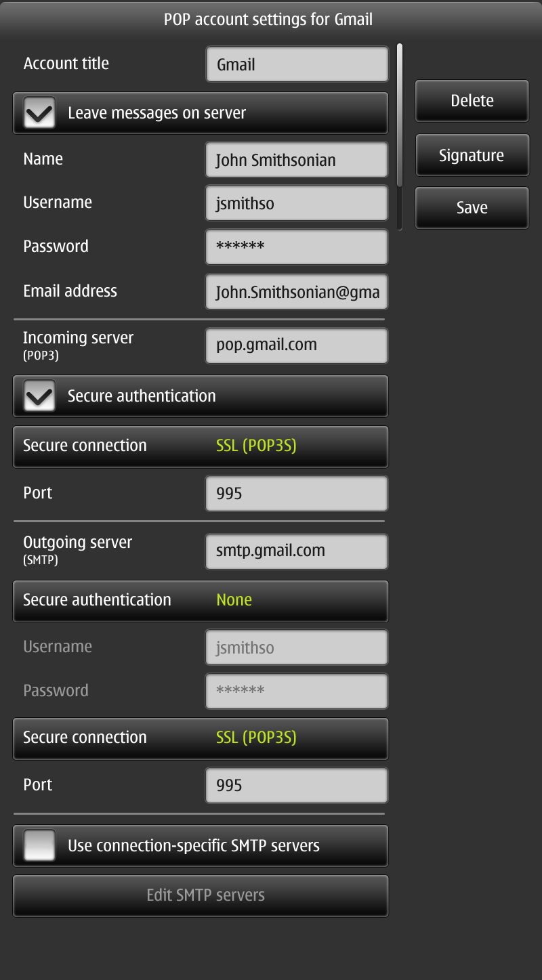This screenshot has width=542, height=980.
Task: Click the incoming Username field jsmithso
Action: 297,203
